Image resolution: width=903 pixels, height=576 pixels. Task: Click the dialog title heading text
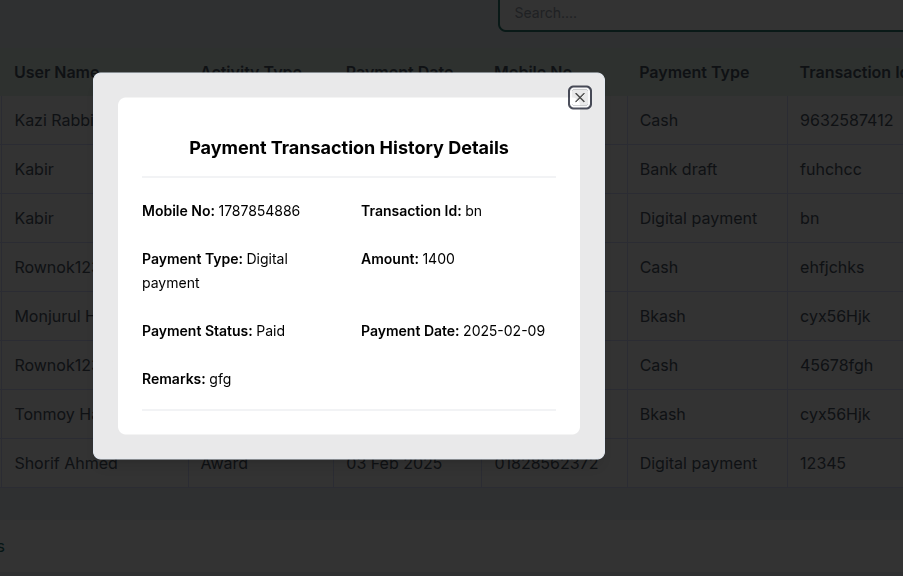pos(349,147)
